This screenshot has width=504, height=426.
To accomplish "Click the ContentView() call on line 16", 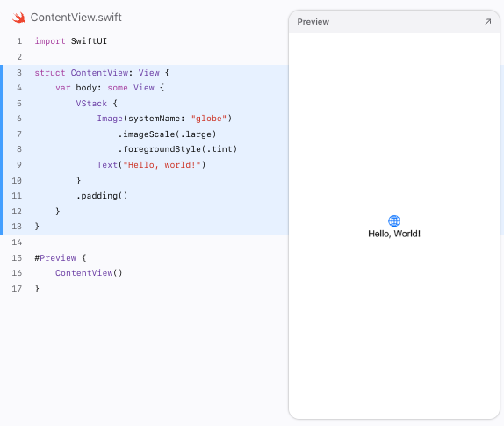I will [x=89, y=273].
